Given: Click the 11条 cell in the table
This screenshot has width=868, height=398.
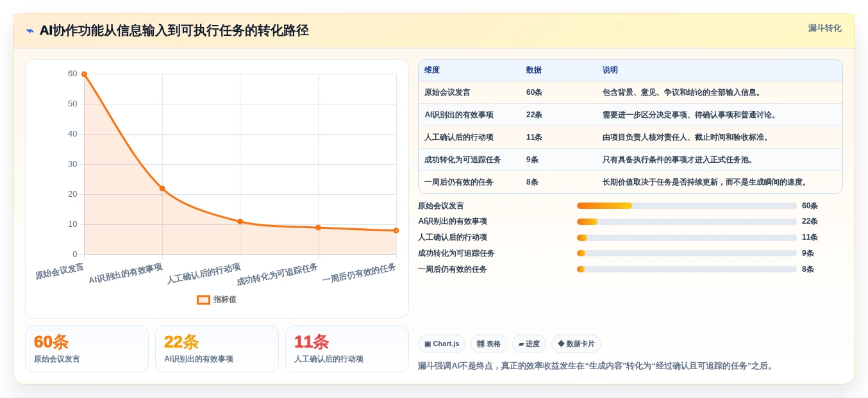Looking at the screenshot, I should click(x=534, y=138).
